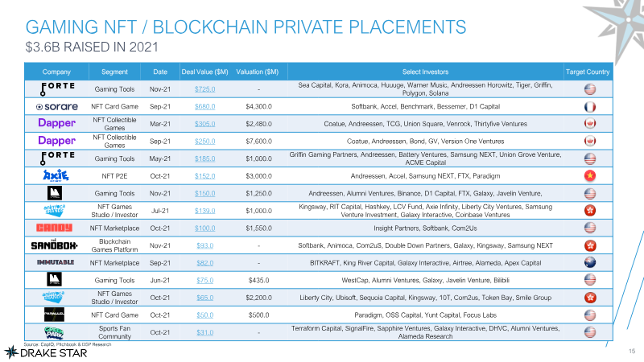The image size is (644, 362).
Task: Open the $725.0 deal value link
Action: [x=205, y=88]
